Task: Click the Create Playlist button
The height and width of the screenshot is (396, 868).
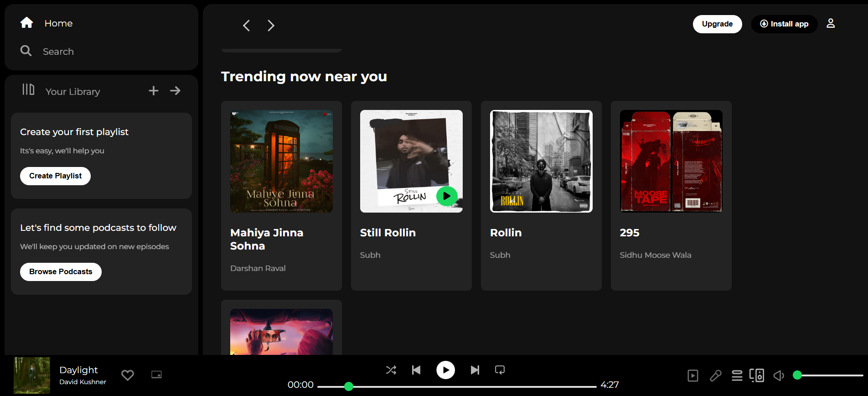Action: click(55, 176)
